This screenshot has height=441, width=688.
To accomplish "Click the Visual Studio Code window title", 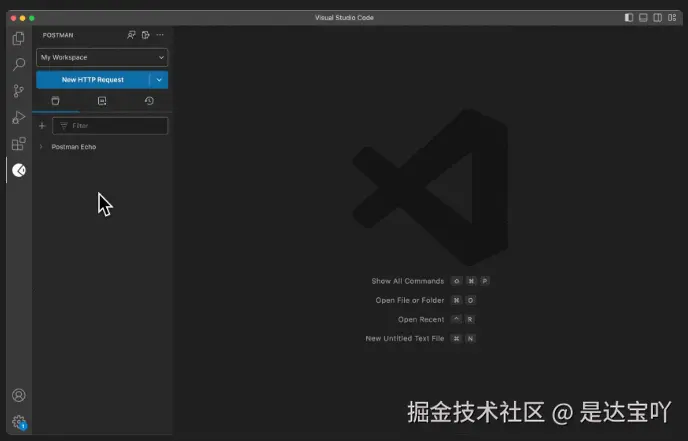I will tap(344, 18).
